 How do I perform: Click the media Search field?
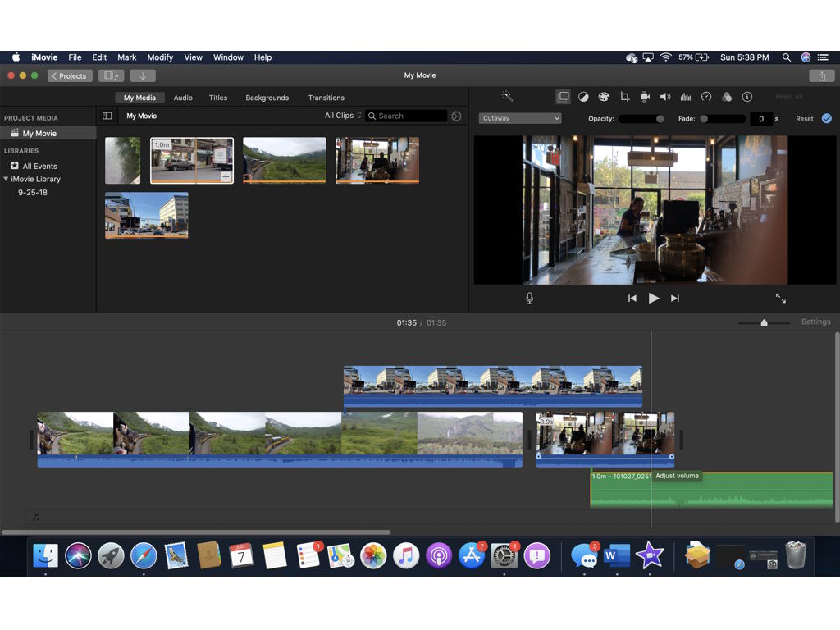pos(406,116)
